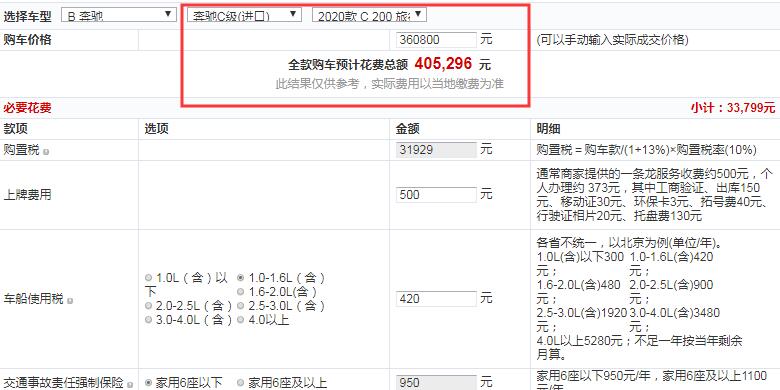Select the 家用6座及以上 radio option
The image size is (780, 390).
pos(241,383)
